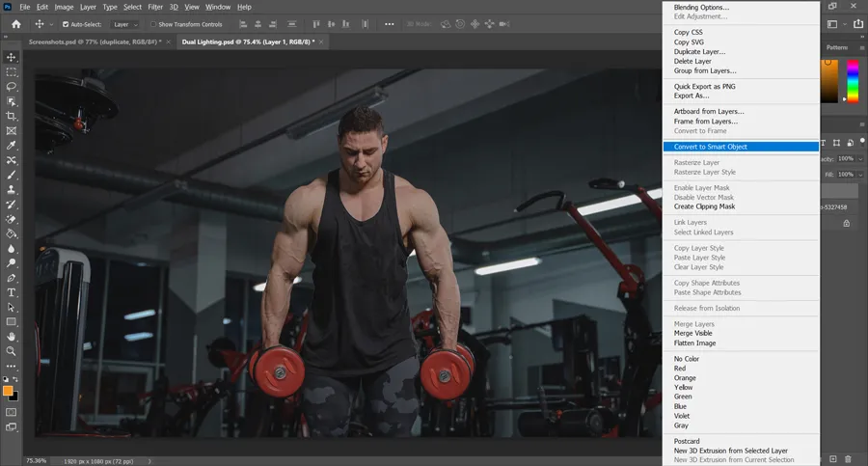The height and width of the screenshot is (466, 868).
Task: Click the three-dots more options button
Action: pos(12,366)
